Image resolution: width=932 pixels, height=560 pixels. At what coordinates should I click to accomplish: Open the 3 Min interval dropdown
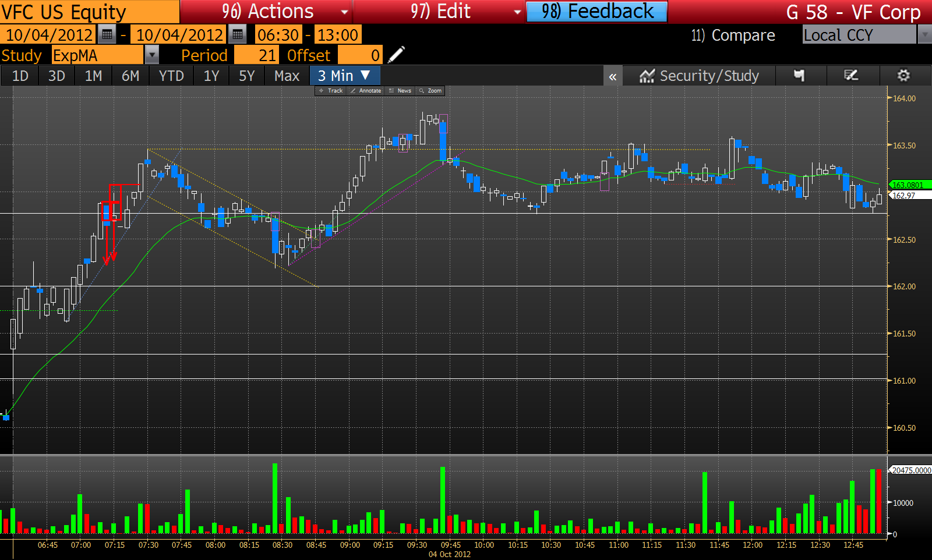345,76
